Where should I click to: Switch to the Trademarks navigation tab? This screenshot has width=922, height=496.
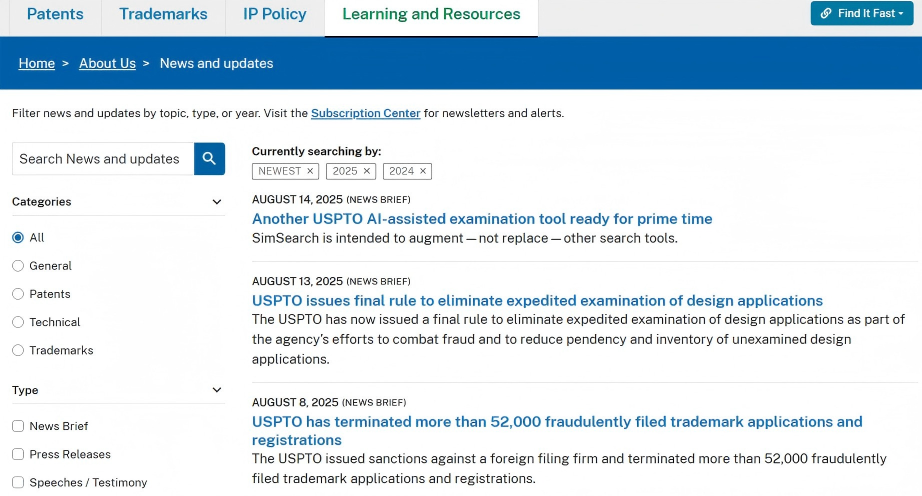[163, 14]
